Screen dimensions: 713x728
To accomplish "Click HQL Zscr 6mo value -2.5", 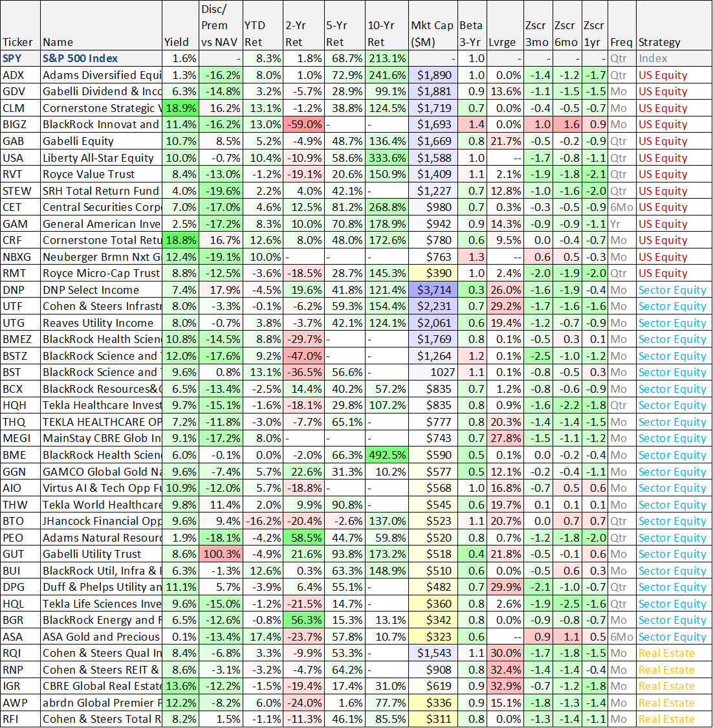I will (567, 604).
